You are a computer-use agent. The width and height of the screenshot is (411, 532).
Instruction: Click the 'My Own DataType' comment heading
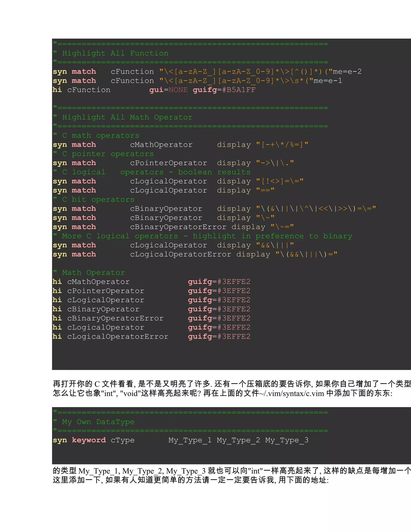(x=98, y=422)
